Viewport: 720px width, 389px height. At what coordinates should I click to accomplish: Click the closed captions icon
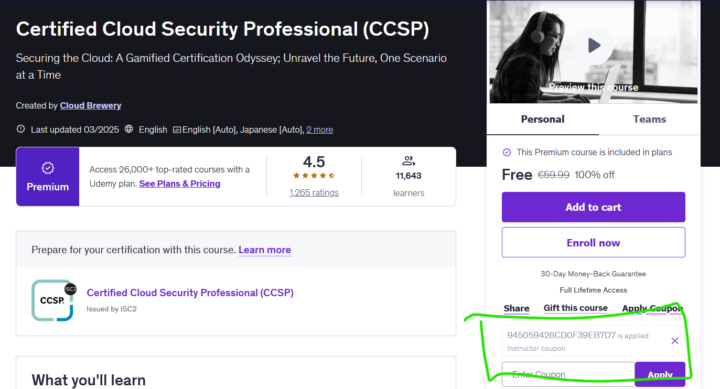[x=177, y=130]
